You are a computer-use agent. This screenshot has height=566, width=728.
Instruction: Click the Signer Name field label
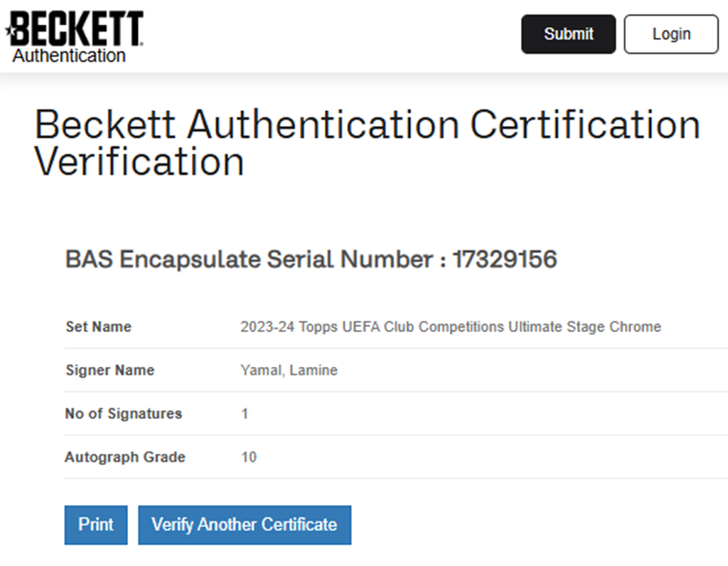[x=109, y=370]
